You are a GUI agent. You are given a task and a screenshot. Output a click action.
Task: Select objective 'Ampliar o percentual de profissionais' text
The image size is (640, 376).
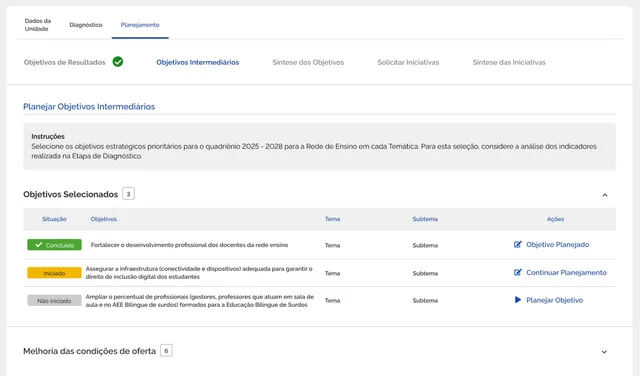[200, 300]
